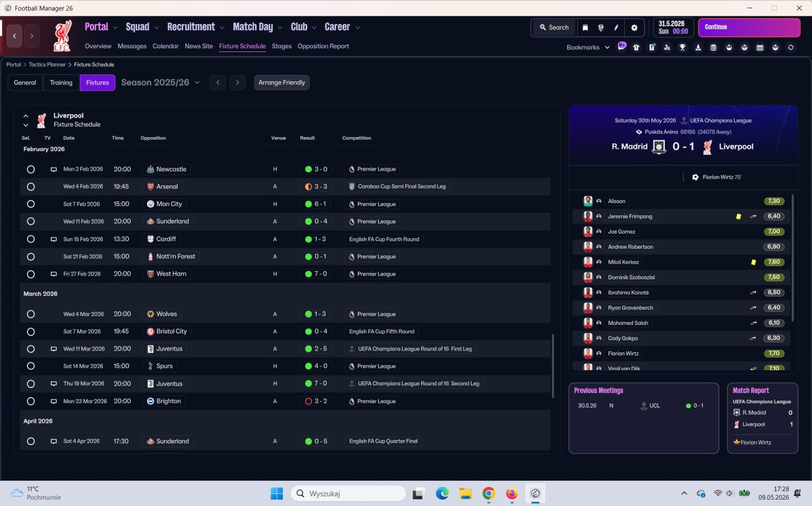Click the globe icon in the top toolbar

click(x=600, y=27)
